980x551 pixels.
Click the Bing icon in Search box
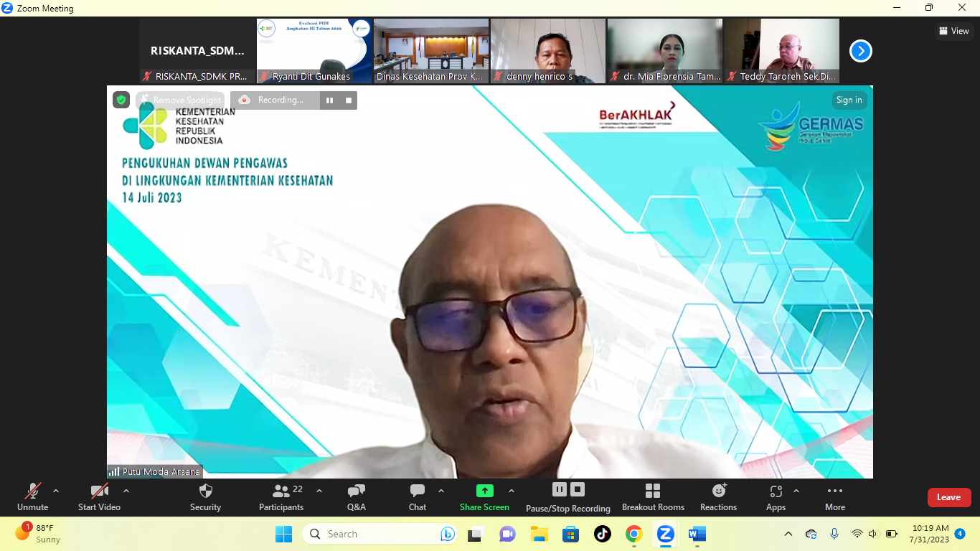coord(448,534)
